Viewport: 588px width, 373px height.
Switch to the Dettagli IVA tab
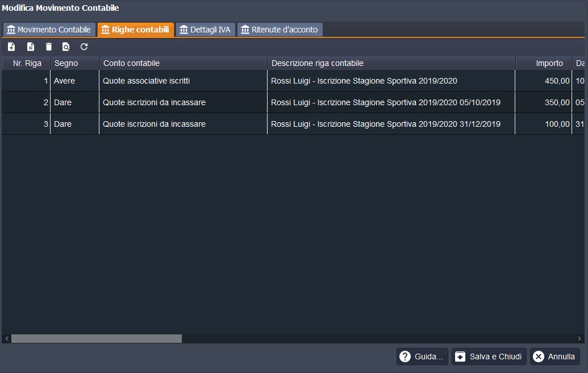pyautogui.click(x=205, y=30)
